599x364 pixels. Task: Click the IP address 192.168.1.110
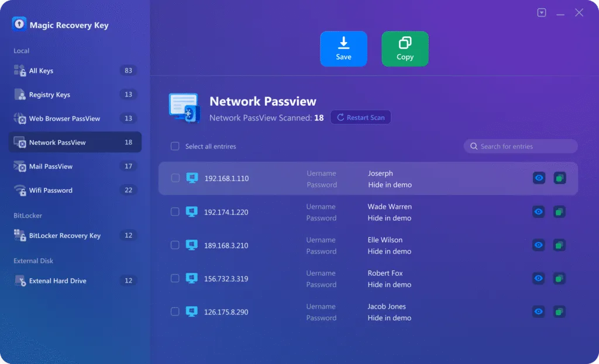click(x=226, y=178)
